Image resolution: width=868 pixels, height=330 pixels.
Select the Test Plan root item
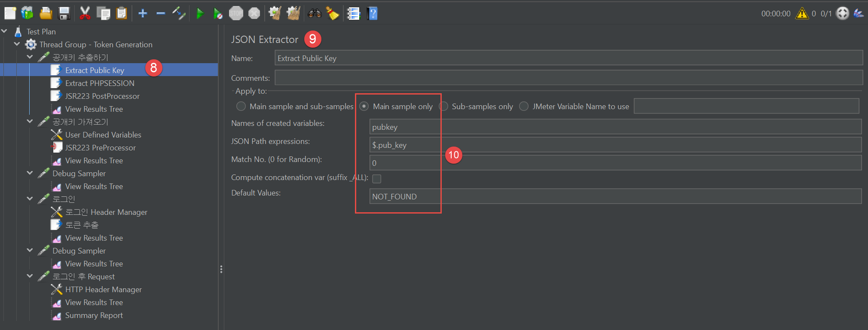click(41, 31)
